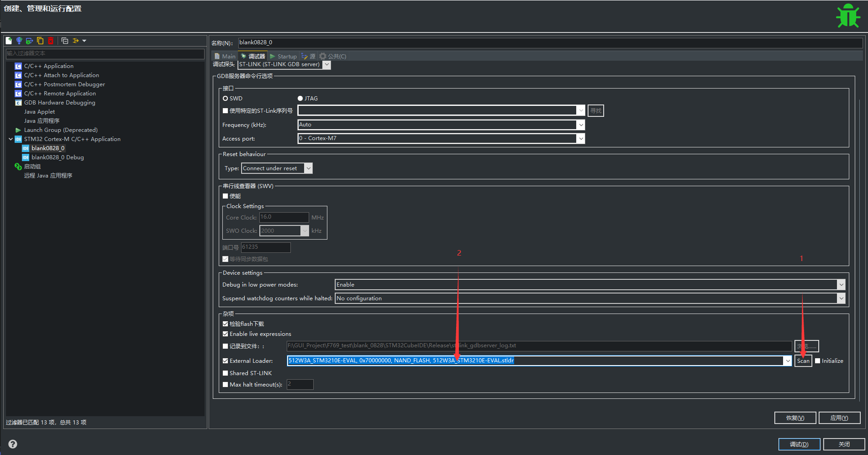Select the blank0828_0 Debug configuration

(58, 157)
